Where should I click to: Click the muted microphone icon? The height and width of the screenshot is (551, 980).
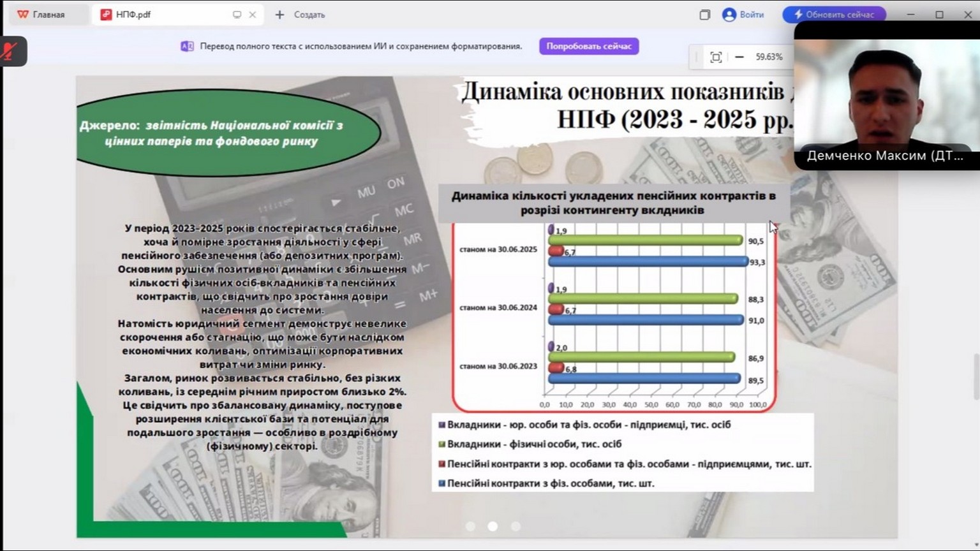point(10,51)
